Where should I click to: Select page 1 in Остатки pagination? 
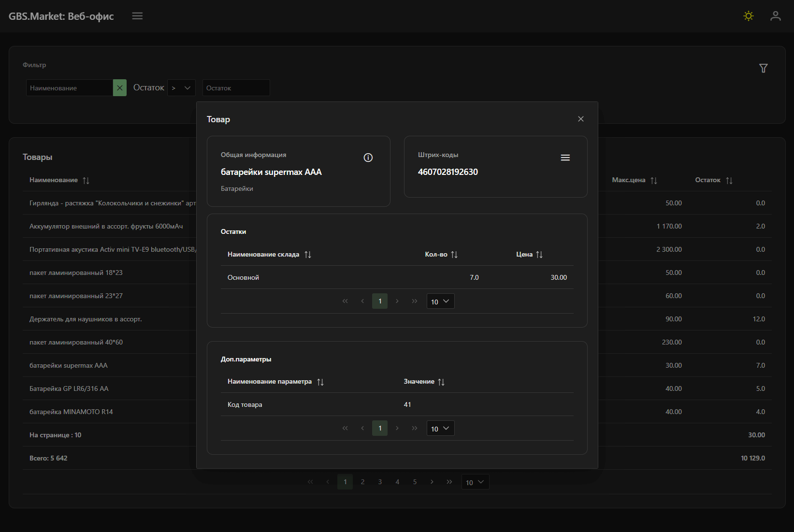[380, 302]
